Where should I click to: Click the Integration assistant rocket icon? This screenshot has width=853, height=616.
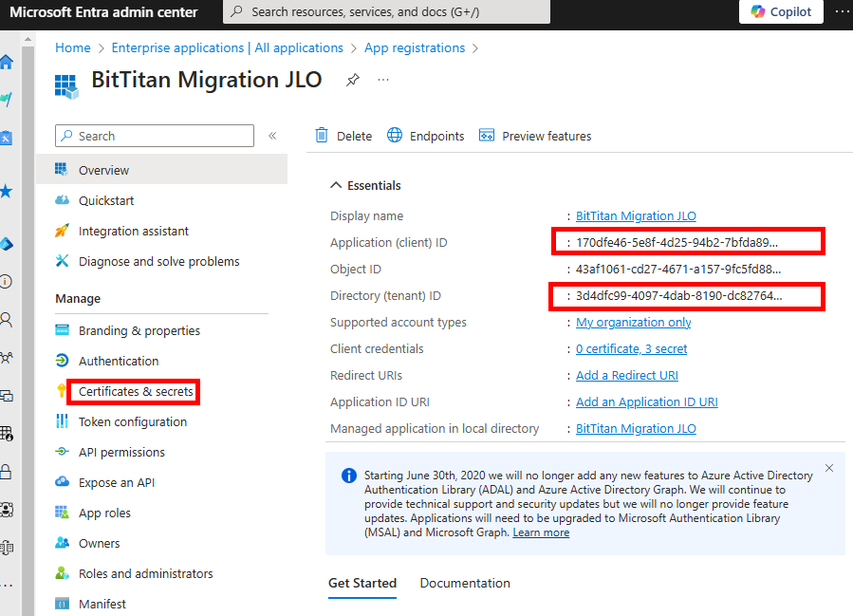[62, 231]
